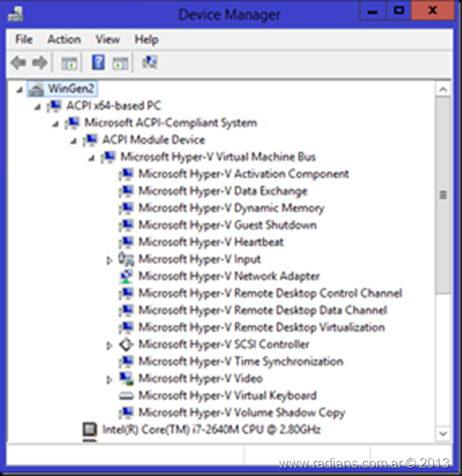Screen dimensions: 462x476
Task: Click the vertical scrollbar thumb
Action: point(443,195)
